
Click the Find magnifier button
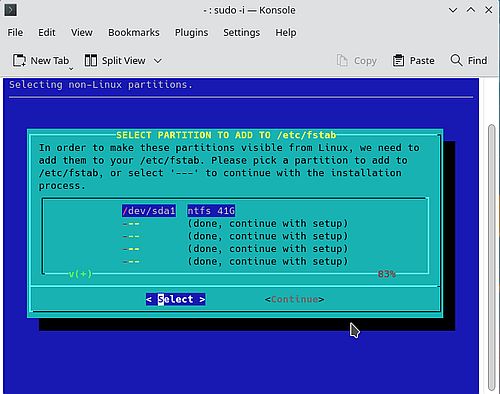469,61
